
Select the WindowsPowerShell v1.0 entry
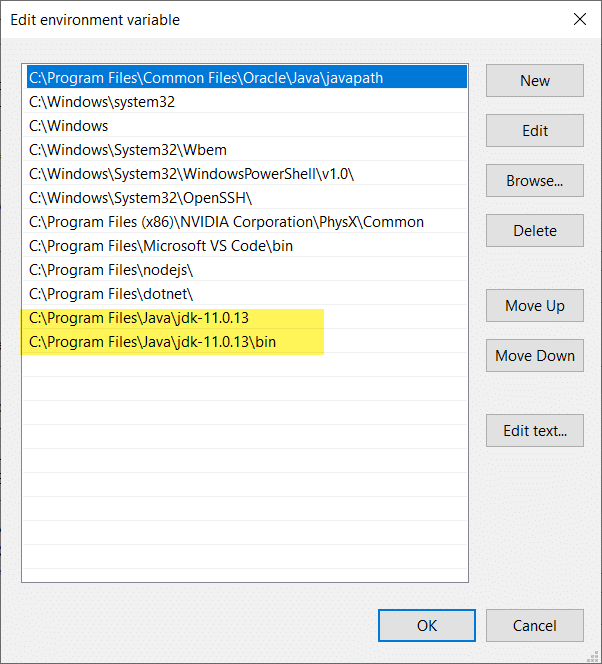pyautogui.click(x=247, y=174)
